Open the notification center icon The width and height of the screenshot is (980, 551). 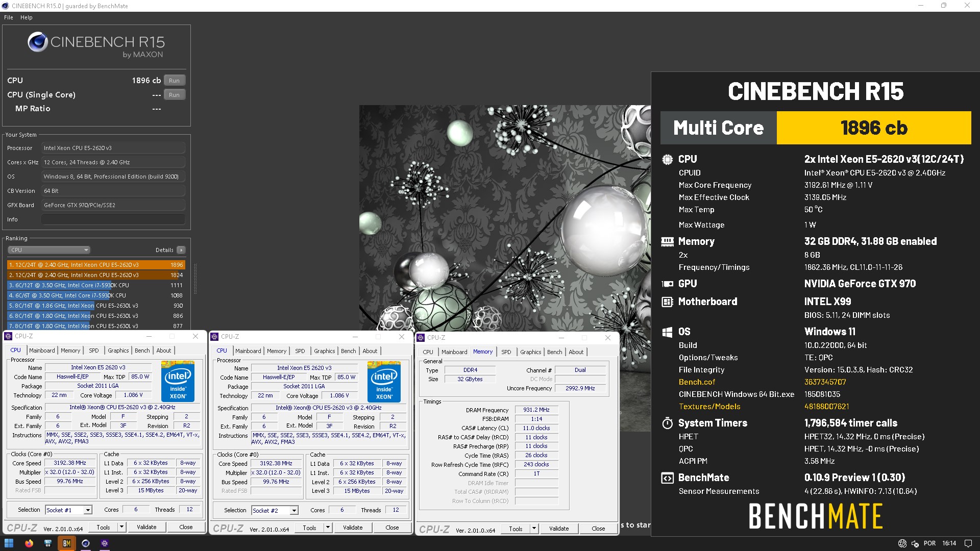tap(968, 543)
